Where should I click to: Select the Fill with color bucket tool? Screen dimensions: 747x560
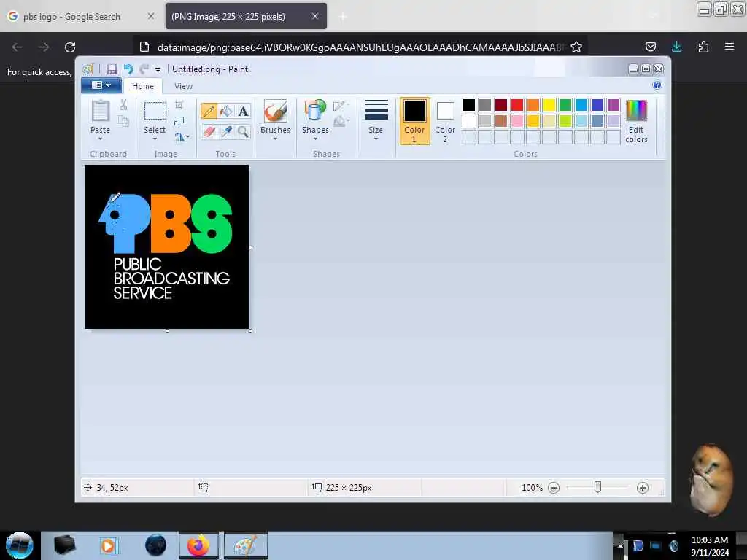[x=226, y=112]
